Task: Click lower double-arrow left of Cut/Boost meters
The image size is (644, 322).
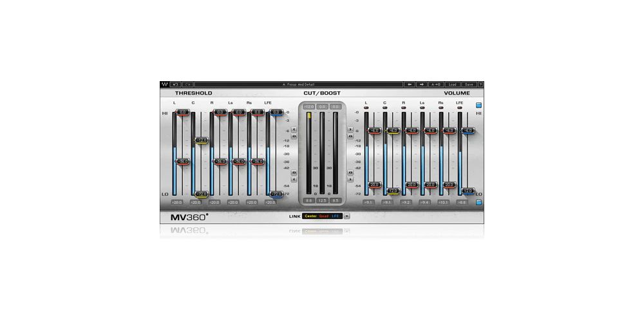Action: coord(294,173)
